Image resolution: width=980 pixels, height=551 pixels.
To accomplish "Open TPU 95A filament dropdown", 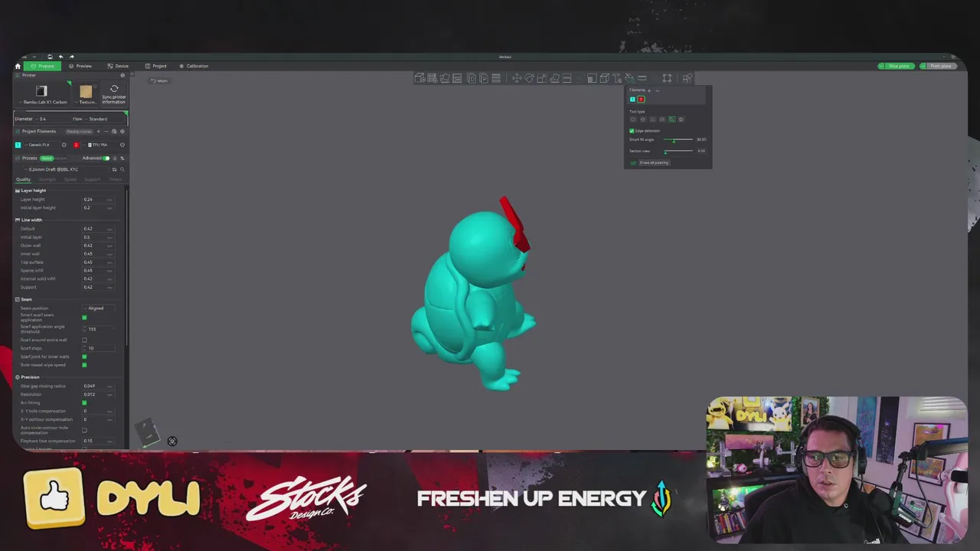I will click(x=99, y=145).
